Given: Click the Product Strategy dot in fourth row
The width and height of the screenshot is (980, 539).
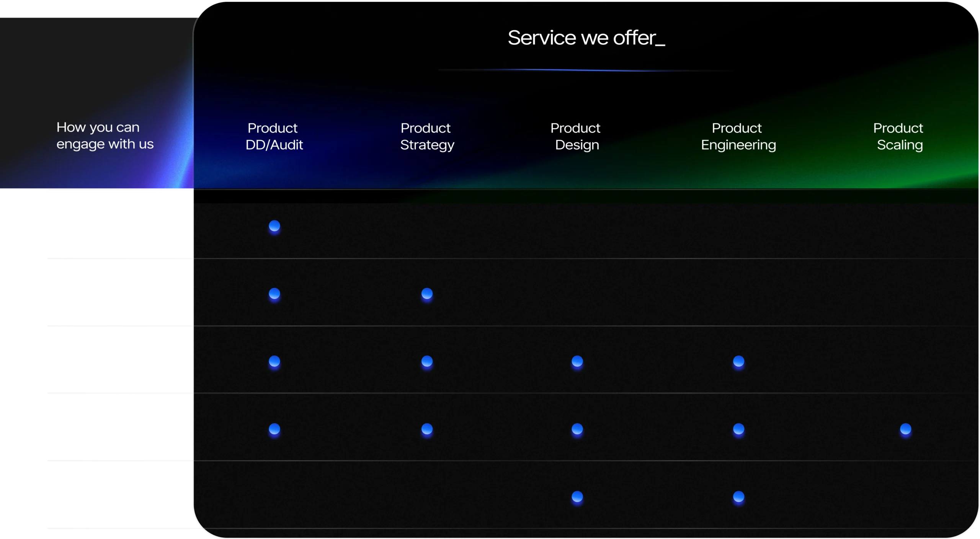Looking at the screenshot, I should (427, 429).
